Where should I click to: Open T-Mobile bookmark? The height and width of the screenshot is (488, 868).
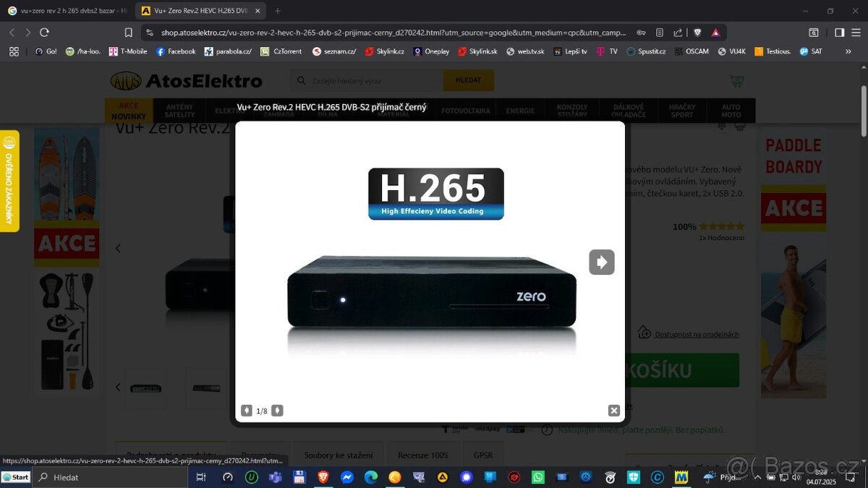[x=128, y=51]
